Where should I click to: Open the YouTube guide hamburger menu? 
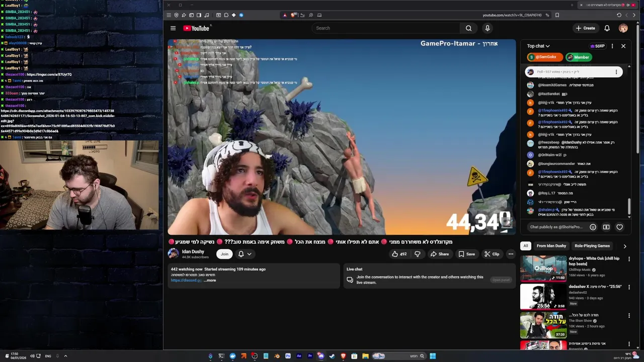(x=173, y=28)
